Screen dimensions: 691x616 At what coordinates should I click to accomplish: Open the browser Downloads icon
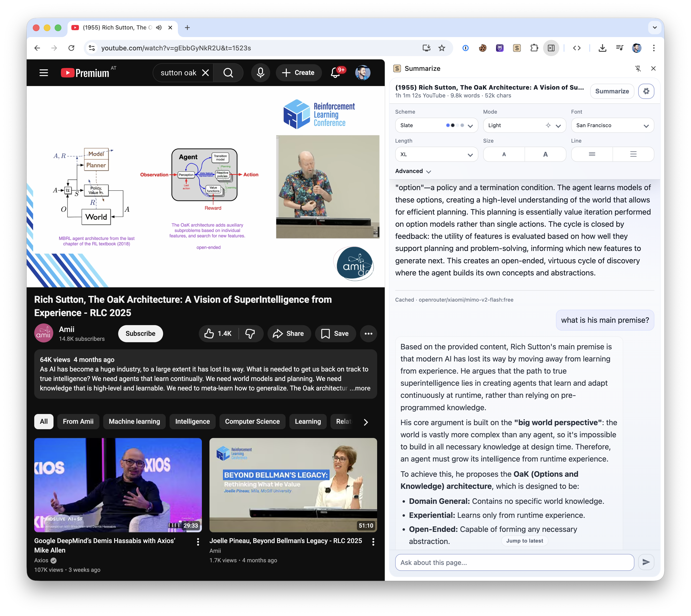click(x=602, y=48)
